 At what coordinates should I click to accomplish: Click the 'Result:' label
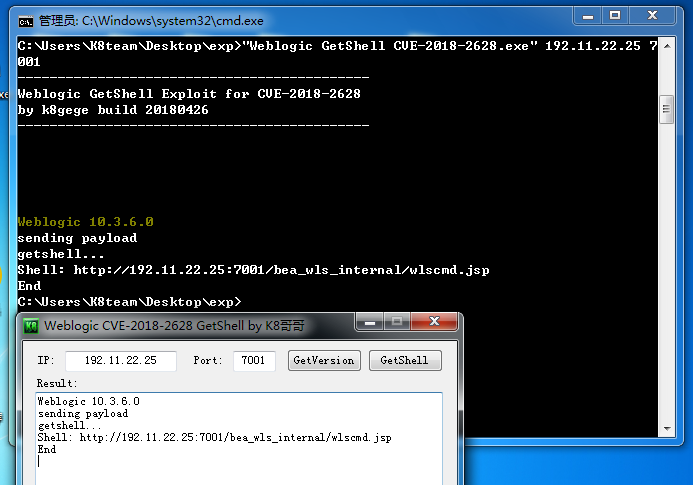point(57,383)
